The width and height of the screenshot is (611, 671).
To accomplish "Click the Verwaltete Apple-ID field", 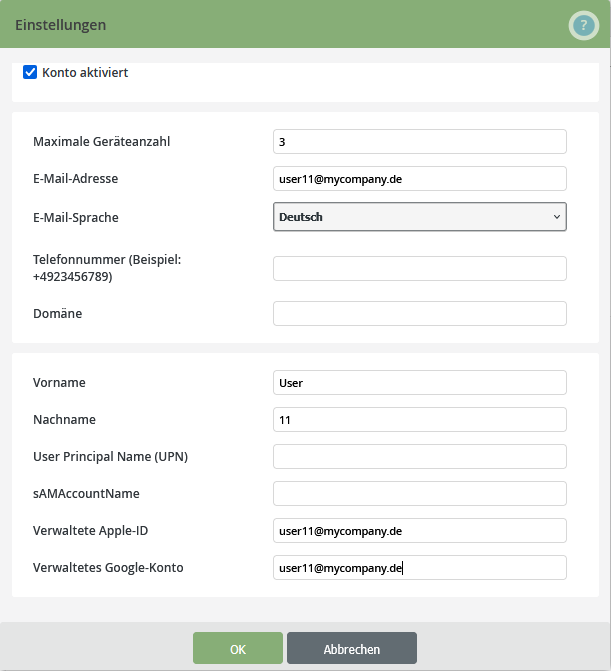I will click(x=420, y=531).
